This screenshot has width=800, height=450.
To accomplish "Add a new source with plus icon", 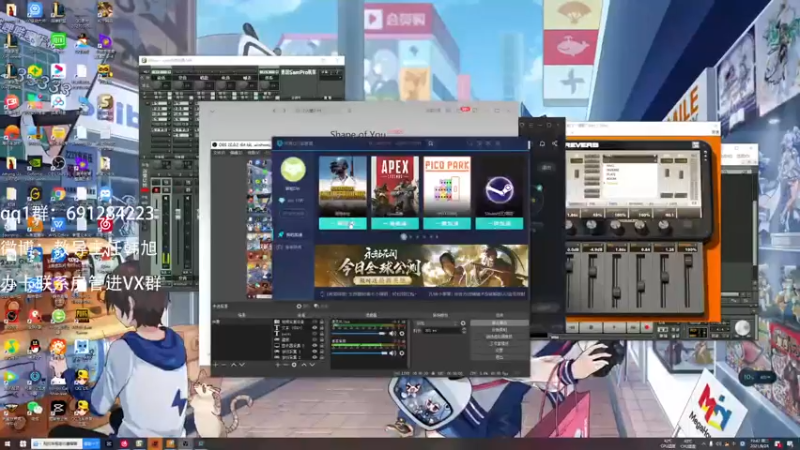I will pyautogui.click(x=278, y=365).
